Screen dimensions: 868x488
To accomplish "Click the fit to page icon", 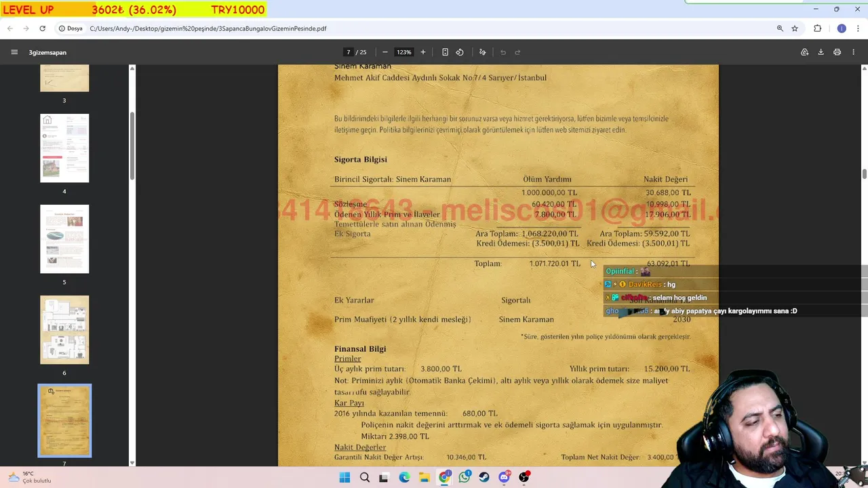I will click(x=445, y=52).
